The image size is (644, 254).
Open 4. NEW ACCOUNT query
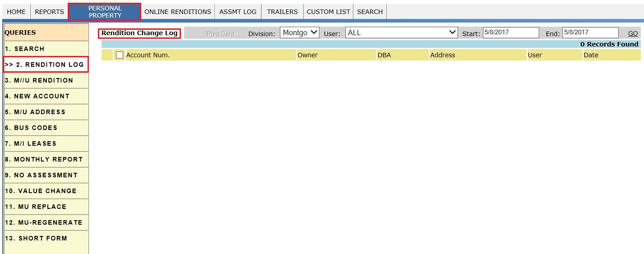click(46, 96)
